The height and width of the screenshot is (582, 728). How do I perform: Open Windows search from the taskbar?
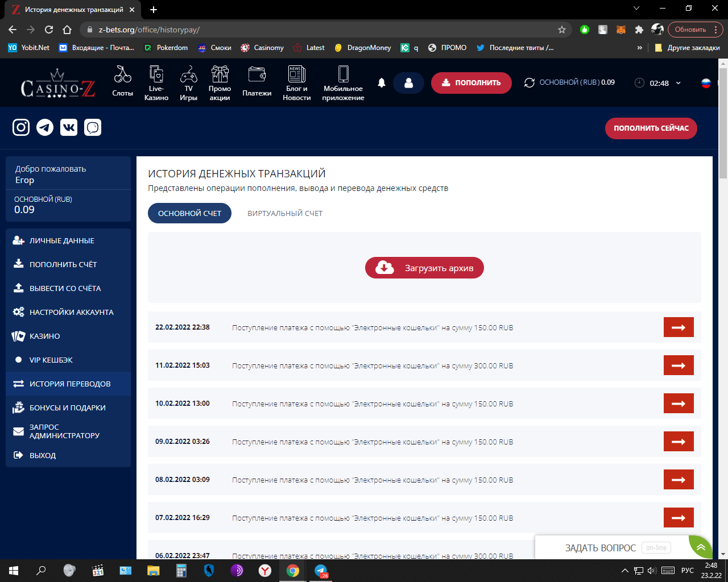pos(41,571)
